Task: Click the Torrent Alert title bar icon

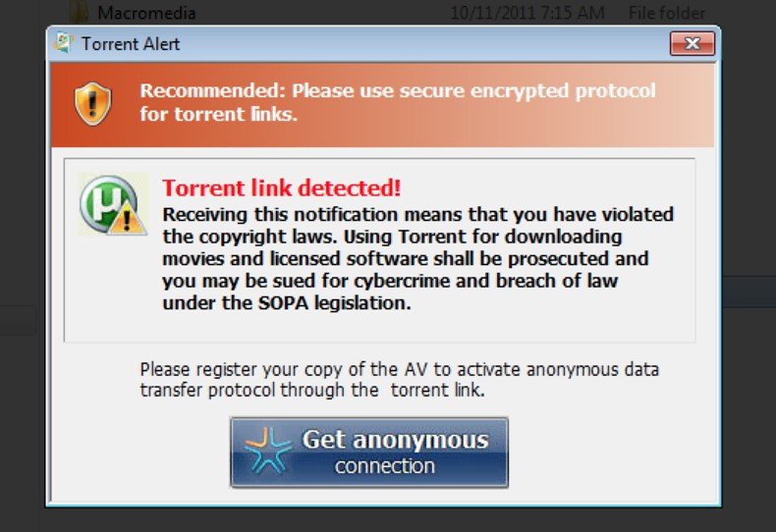Action: 63,43
